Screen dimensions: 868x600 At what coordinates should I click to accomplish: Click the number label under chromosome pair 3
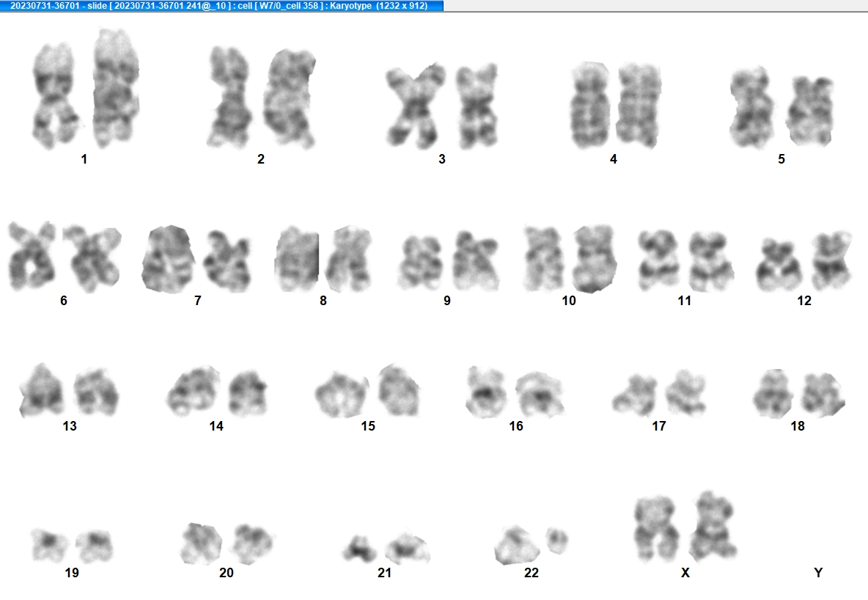click(x=442, y=160)
